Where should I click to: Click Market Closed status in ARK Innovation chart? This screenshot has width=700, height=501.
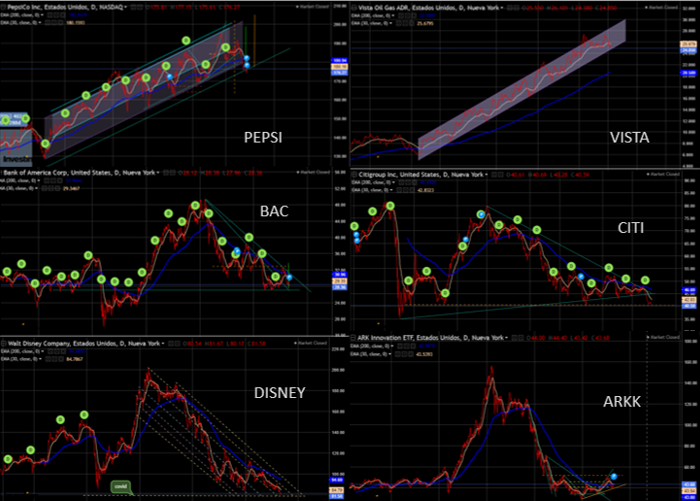[663, 337]
